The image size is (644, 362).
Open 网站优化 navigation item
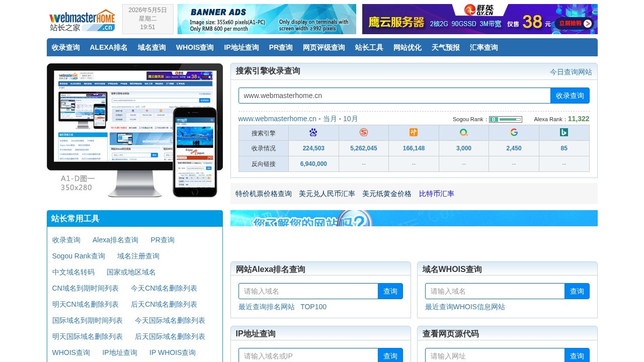[408, 47]
